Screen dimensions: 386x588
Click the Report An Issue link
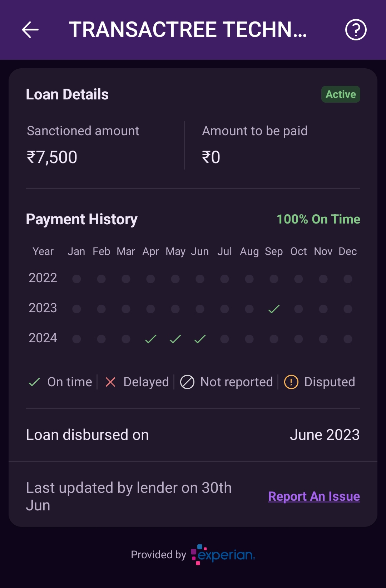point(314,496)
